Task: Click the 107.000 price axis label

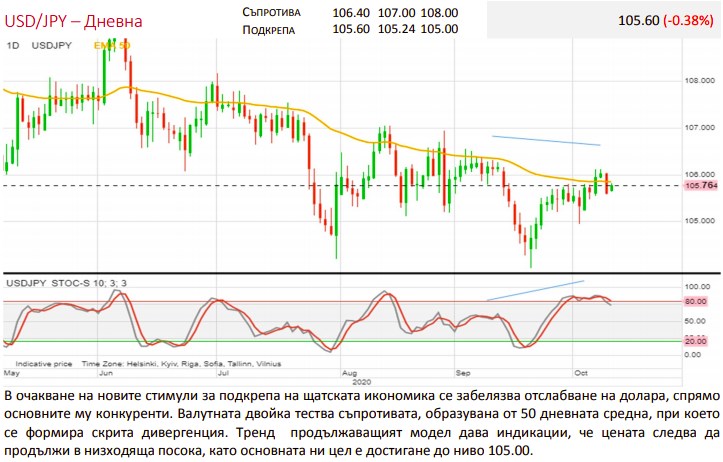Action: [700, 128]
